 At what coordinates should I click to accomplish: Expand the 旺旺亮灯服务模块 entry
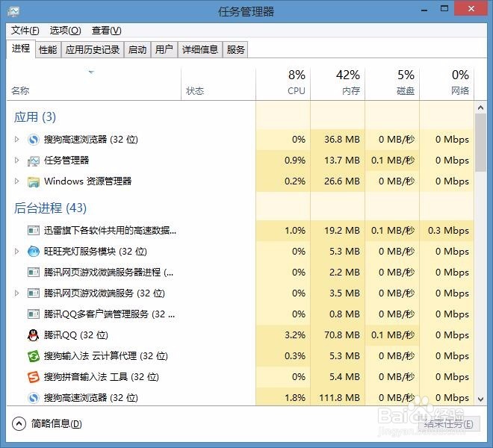[16, 251]
